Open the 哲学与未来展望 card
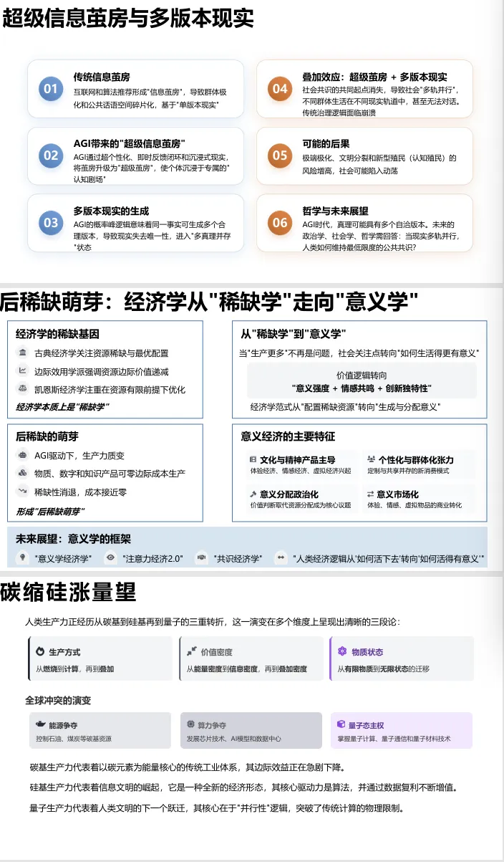The width and height of the screenshot is (504, 862). (365, 223)
